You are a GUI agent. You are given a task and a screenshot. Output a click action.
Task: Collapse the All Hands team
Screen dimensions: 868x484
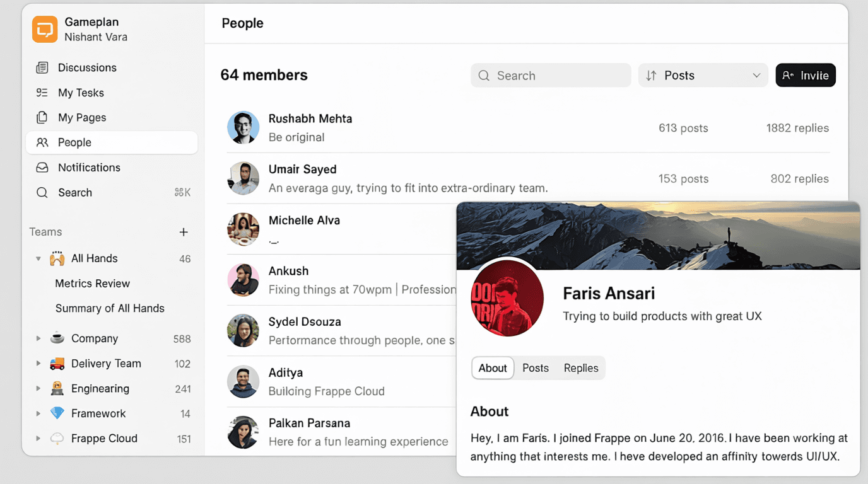point(38,258)
